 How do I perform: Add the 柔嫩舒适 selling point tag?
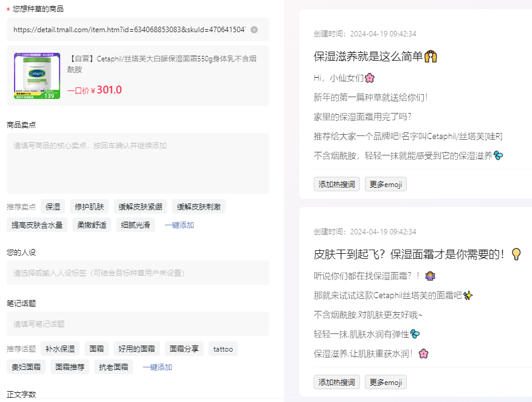point(92,225)
